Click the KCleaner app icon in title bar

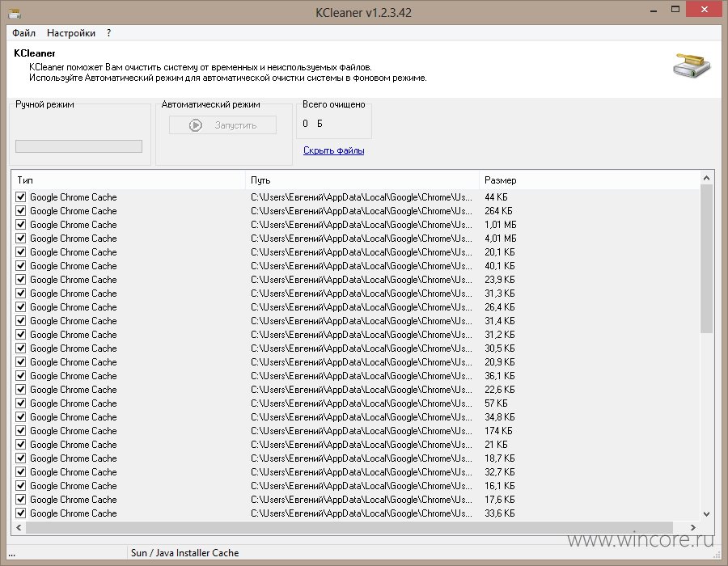click(15, 13)
